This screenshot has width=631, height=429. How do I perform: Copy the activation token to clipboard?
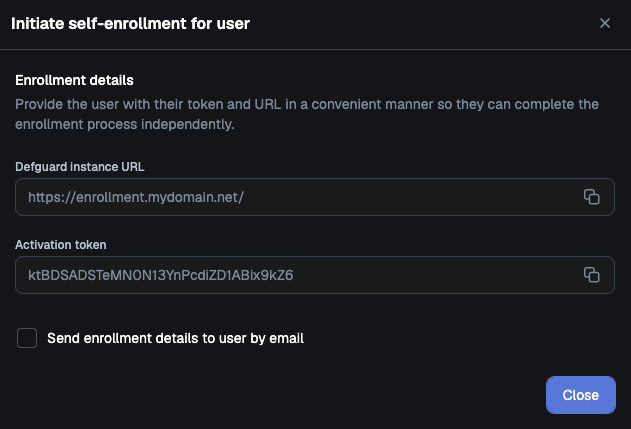coord(592,275)
